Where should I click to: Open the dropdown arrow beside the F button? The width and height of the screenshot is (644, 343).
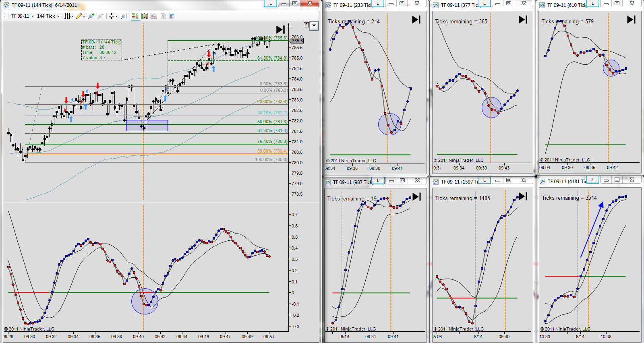314,26
